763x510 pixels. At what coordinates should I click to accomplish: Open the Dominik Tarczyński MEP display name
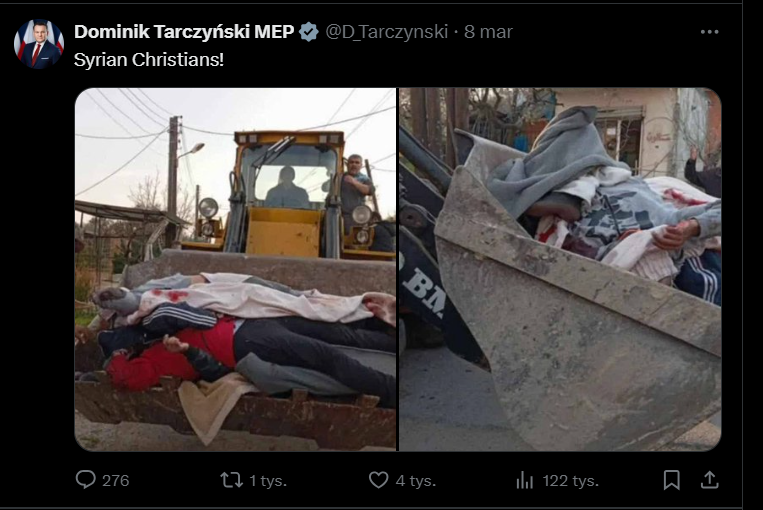point(184,32)
